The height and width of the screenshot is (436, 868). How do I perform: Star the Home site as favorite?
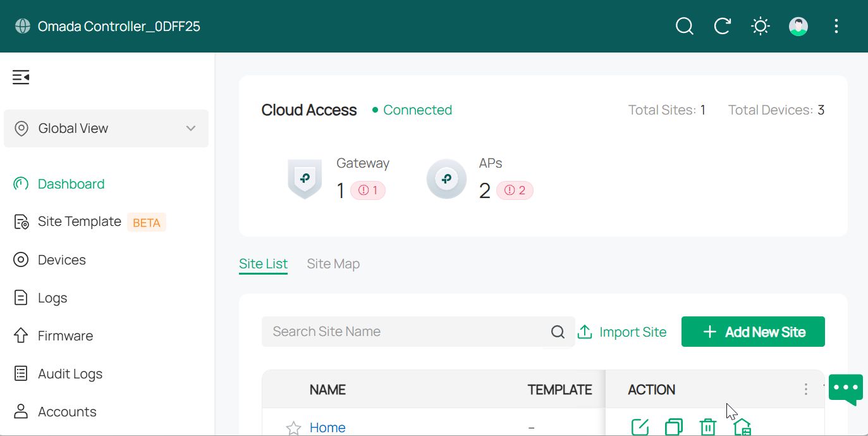point(293,428)
